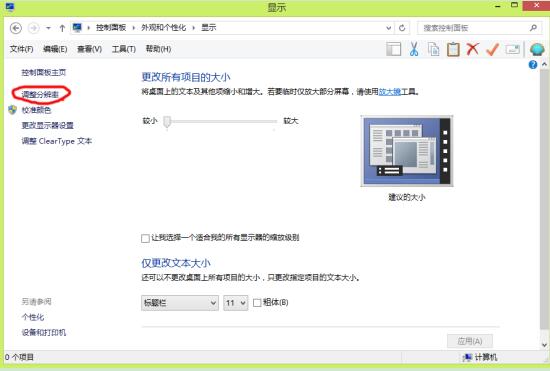550x371 pixels.
Task: Open the 编辑(E) menu
Action: (x=55, y=49)
